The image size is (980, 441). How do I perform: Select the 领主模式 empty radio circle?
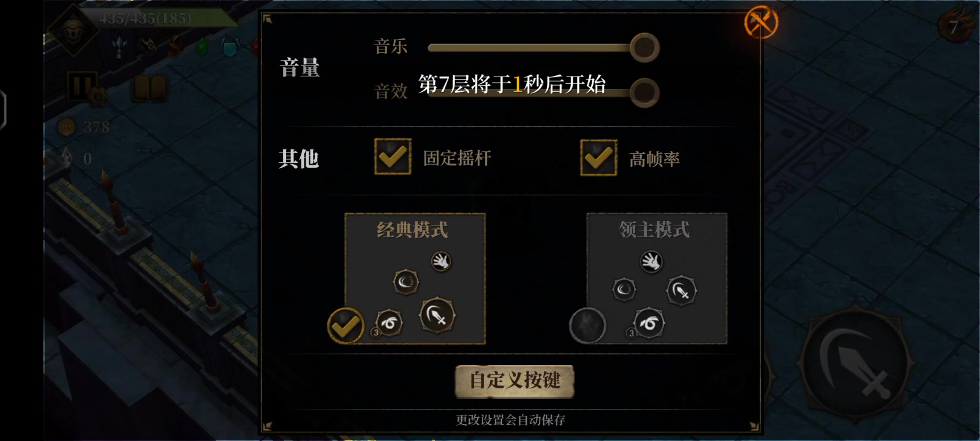[x=587, y=325]
